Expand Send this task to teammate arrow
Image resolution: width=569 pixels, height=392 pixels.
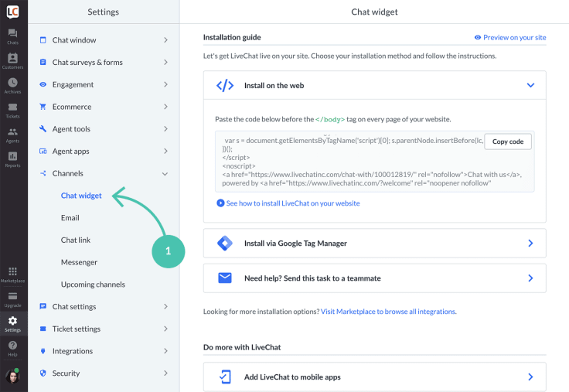click(530, 278)
